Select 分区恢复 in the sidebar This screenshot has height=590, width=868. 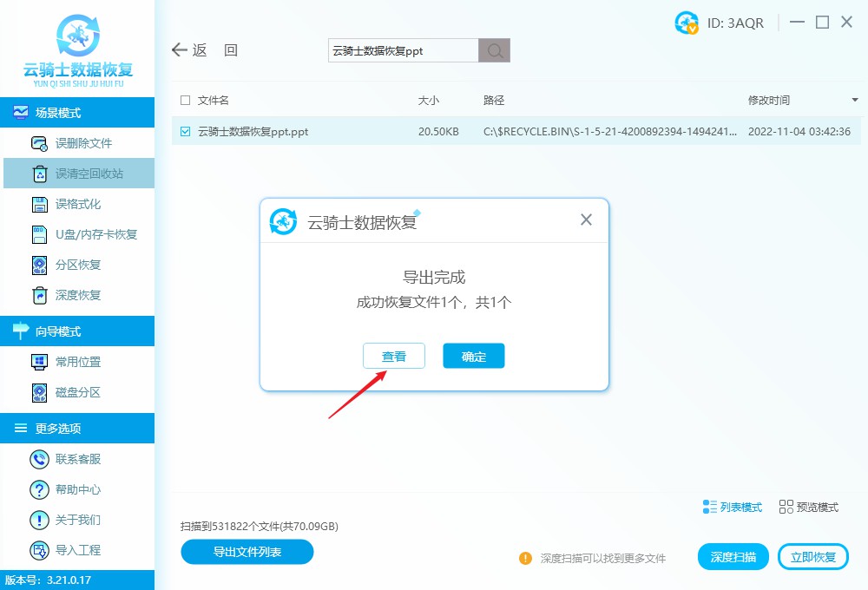79,265
